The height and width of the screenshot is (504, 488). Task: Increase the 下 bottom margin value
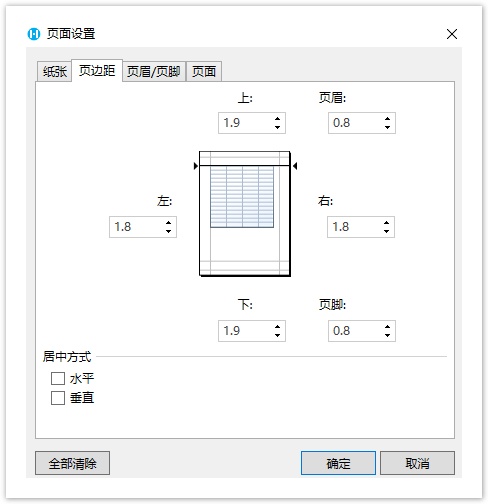coord(277,327)
